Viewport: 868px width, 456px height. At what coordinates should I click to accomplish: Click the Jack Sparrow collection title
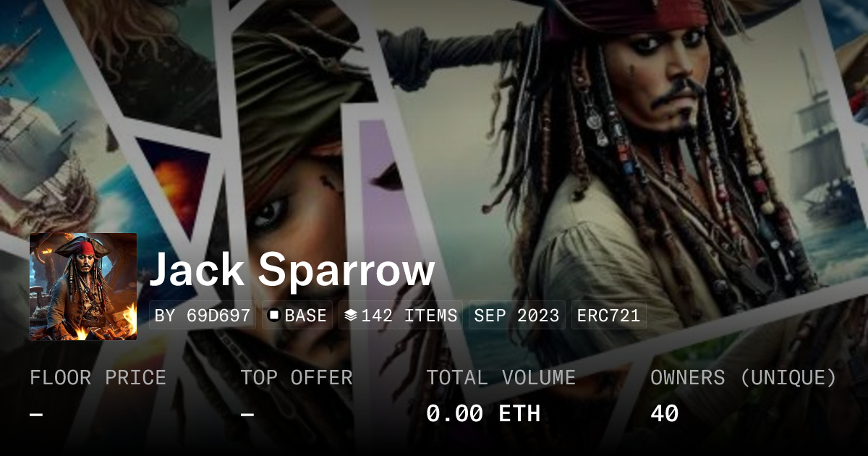point(292,270)
